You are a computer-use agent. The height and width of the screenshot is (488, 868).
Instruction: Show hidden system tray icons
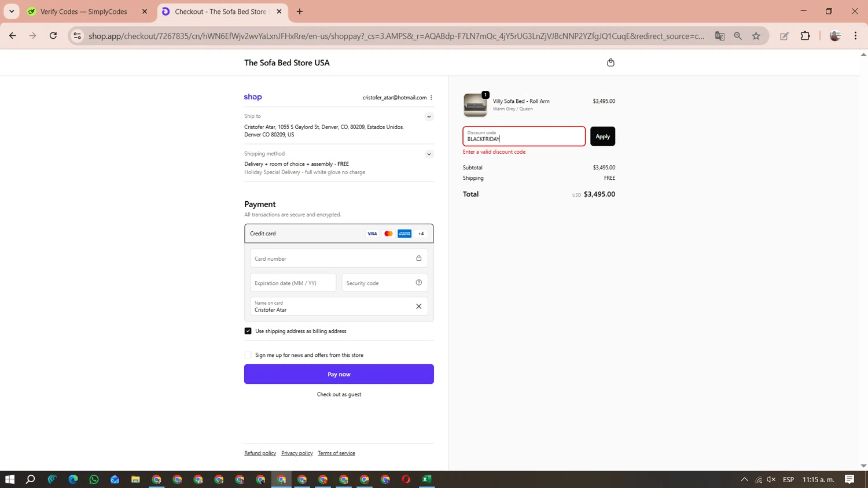pos(745,479)
